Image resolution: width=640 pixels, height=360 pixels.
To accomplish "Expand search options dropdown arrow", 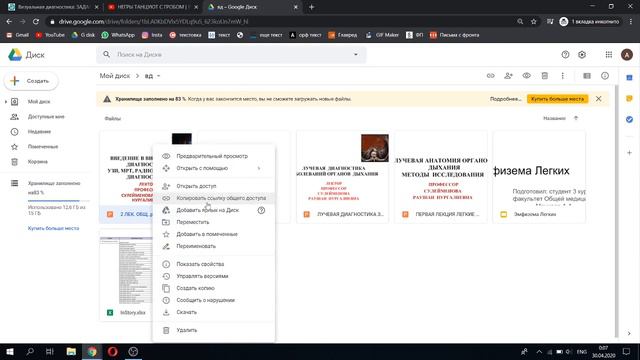I will point(356,55).
